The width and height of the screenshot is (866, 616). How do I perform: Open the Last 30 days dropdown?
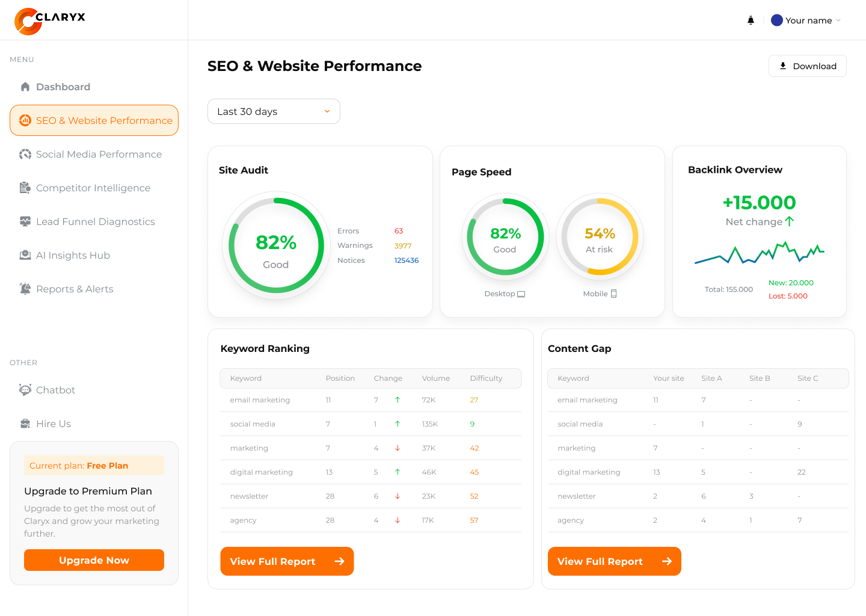pyautogui.click(x=274, y=111)
